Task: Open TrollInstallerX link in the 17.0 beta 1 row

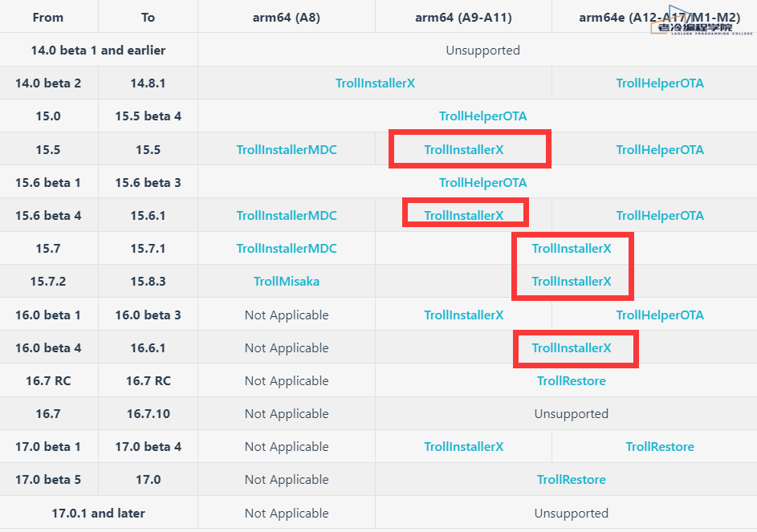Action: [x=463, y=447]
